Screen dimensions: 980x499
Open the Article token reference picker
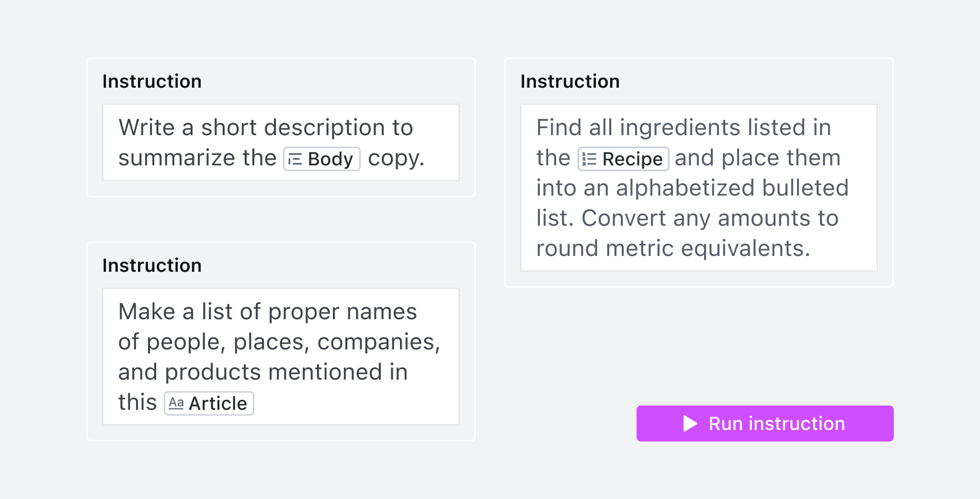click(x=209, y=403)
